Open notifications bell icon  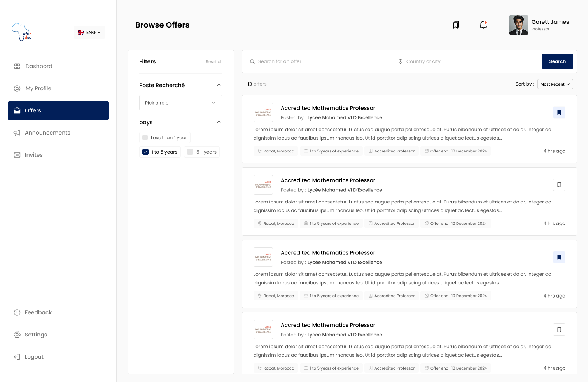point(483,25)
